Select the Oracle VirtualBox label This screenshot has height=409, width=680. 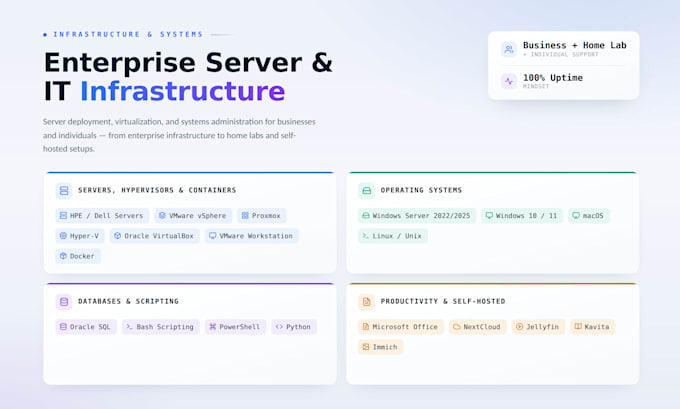click(159, 236)
